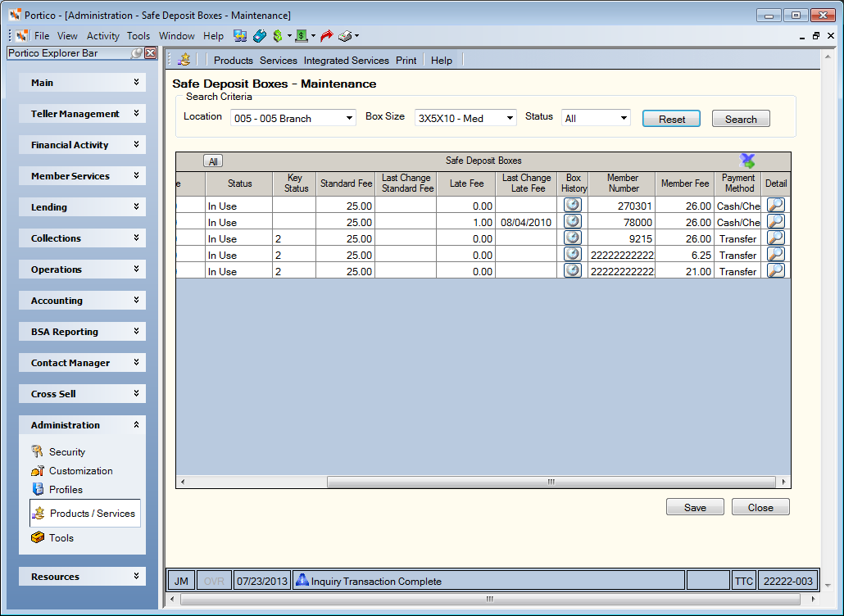Click the Products/Services star icon in inner toolbar
Viewport: 844px width, 616px height.
coord(184,60)
